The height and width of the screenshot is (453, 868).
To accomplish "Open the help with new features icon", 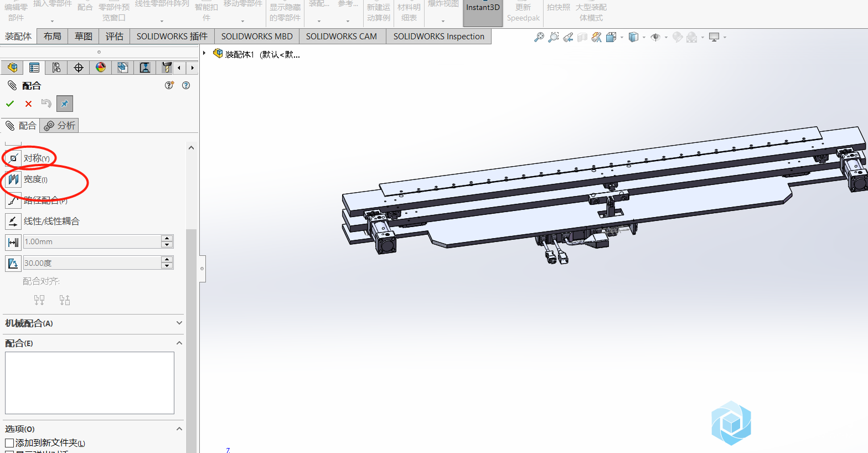I will tap(169, 85).
